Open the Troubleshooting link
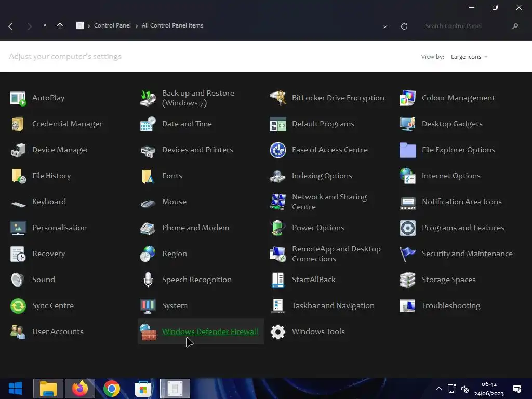The image size is (532, 399). 451,305
